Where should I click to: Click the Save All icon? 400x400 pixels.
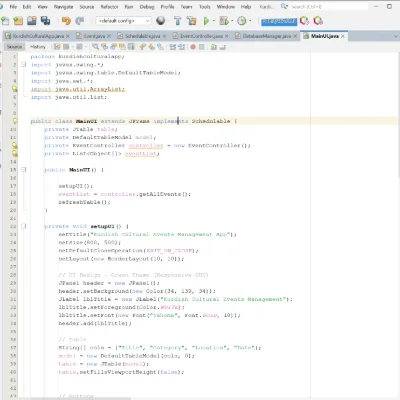pos(45,21)
